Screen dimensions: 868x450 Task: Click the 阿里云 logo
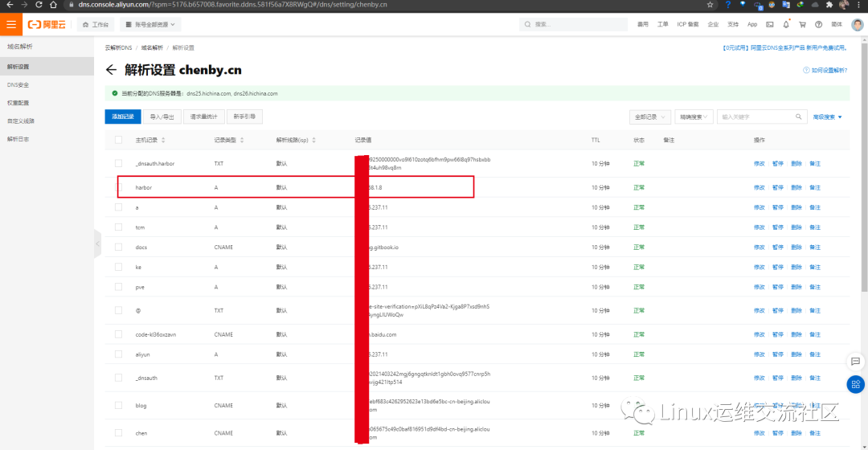(47, 24)
